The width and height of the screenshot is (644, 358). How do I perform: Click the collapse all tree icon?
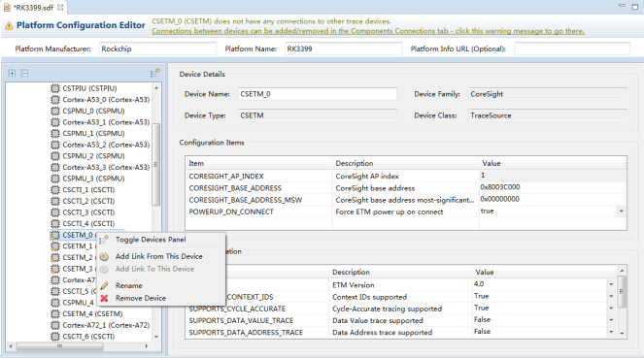24,74
